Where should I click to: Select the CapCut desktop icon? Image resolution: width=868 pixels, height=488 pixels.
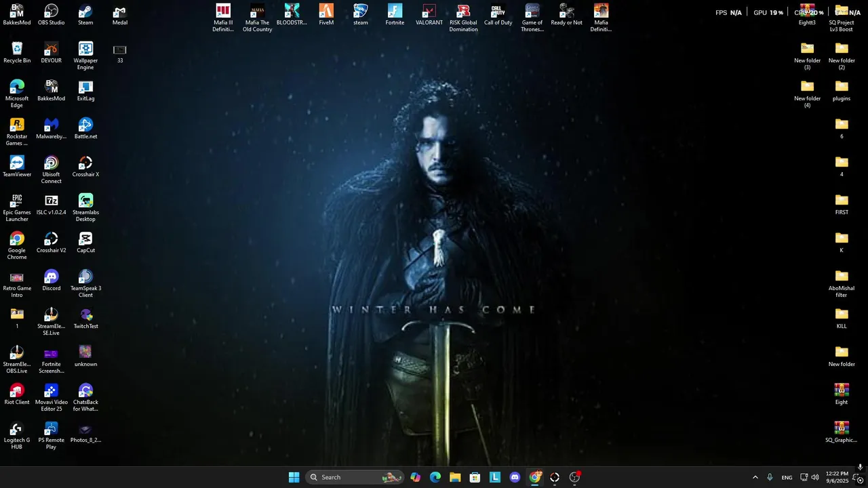point(85,243)
